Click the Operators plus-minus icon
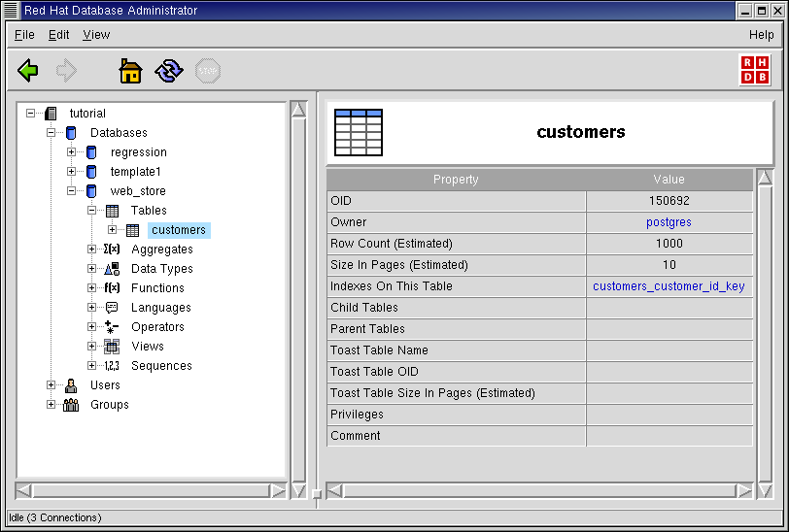This screenshot has height=532, width=789. [112, 327]
